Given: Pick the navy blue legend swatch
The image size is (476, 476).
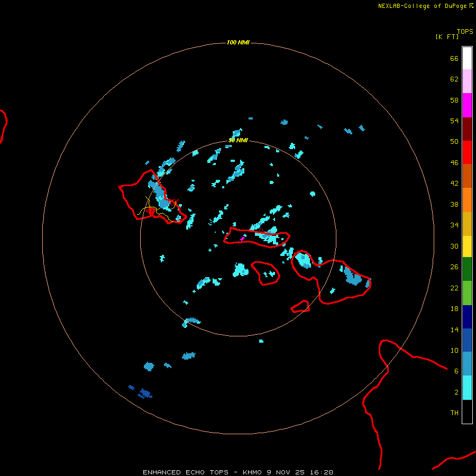Looking at the screenshot, I should (x=467, y=317).
